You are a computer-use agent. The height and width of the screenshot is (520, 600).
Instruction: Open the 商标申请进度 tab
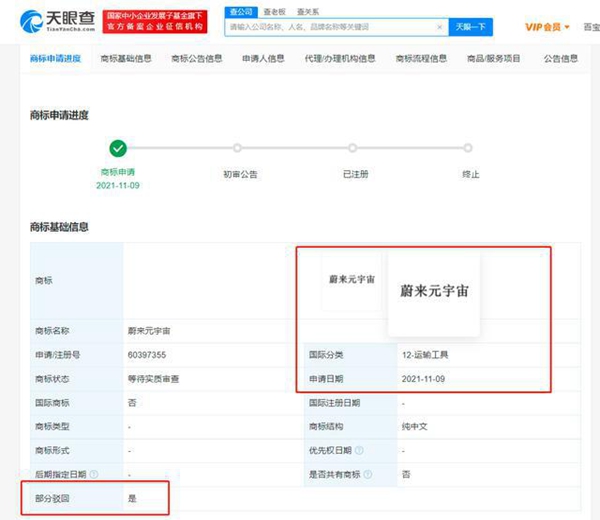[x=55, y=59]
